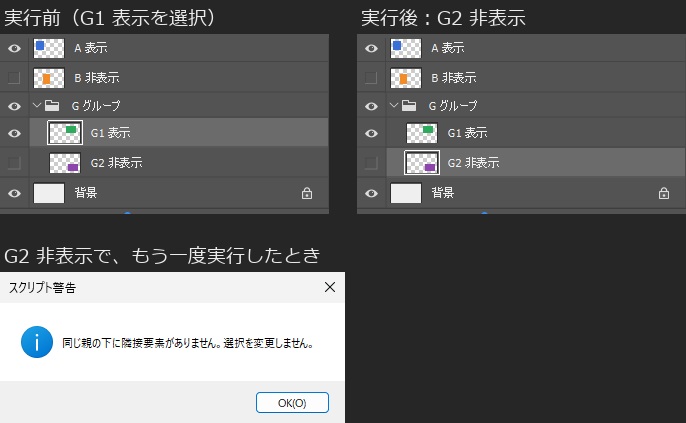Collapse G グループ in right panel
This screenshot has width=686, height=423.
coord(394,105)
